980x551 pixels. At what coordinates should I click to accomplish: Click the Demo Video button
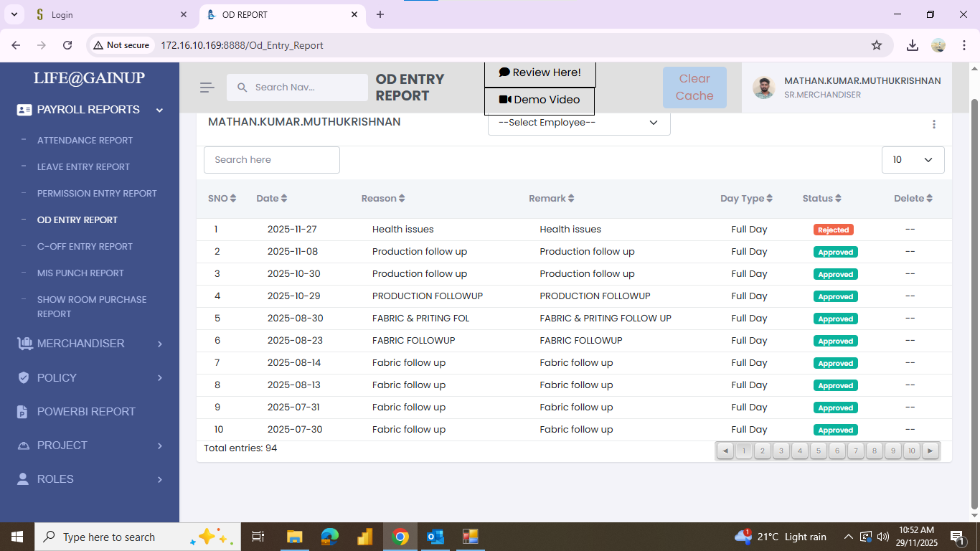point(540,100)
